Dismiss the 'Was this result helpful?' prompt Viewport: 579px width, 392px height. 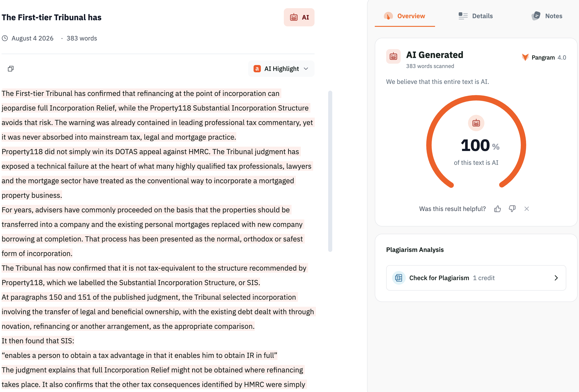(x=526, y=209)
